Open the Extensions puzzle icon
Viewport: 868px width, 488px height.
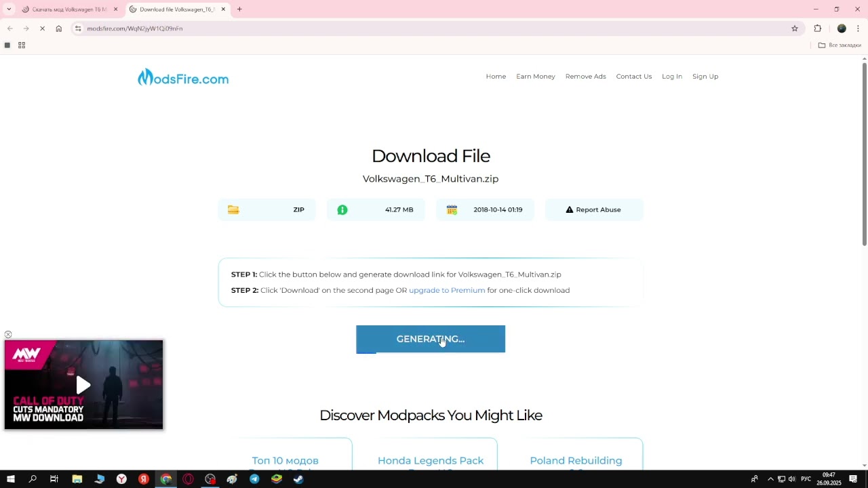click(x=817, y=28)
